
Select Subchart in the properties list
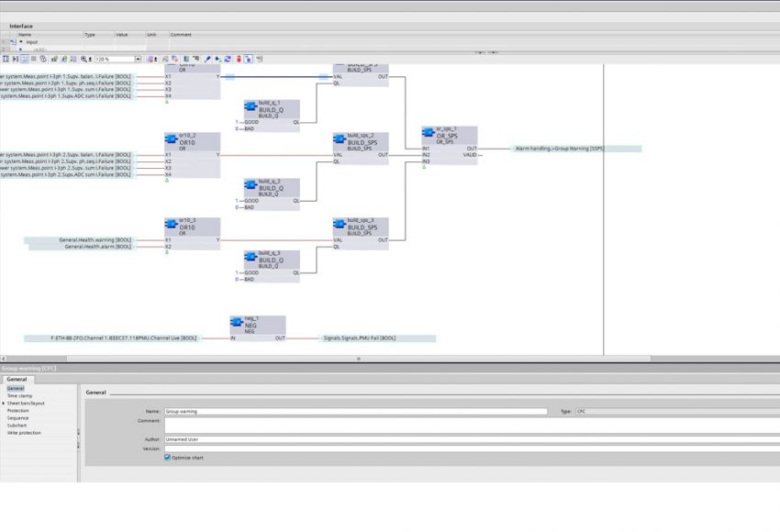pyautogui.click(x=17, y=425)
